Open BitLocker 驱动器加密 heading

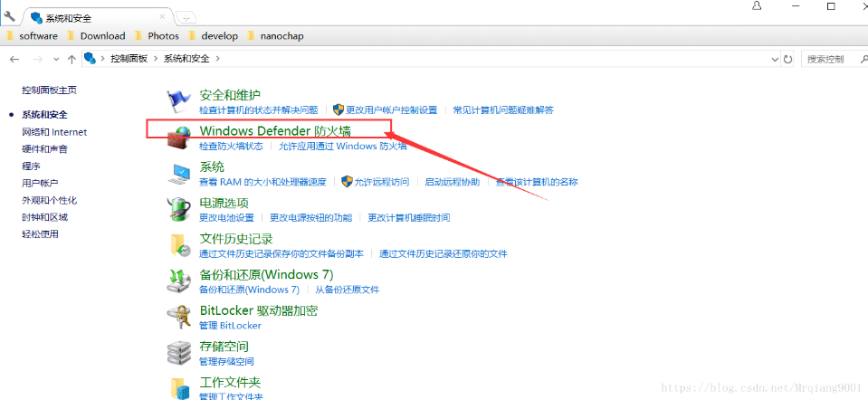coord(259,310)
